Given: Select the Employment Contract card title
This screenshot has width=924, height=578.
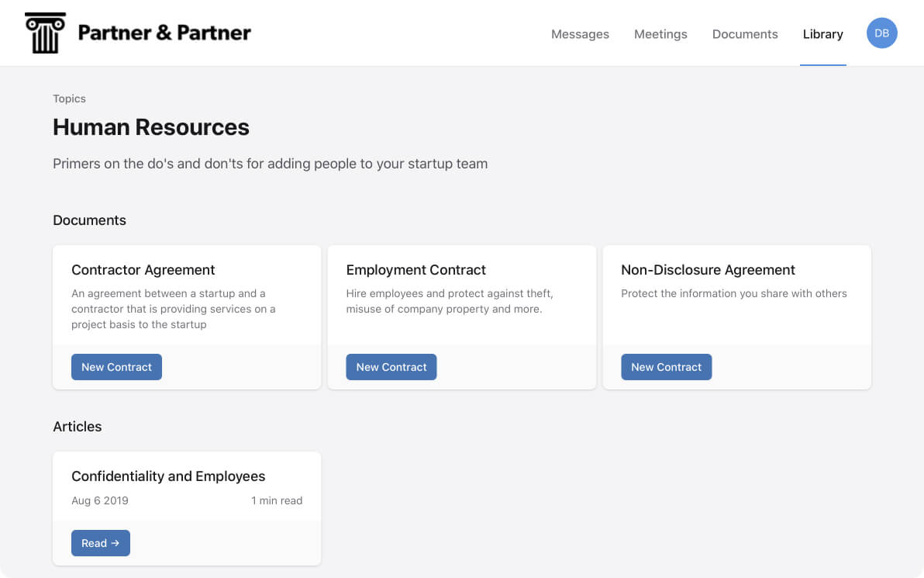Looking at the screenshot, I should (x=415, y=269).
